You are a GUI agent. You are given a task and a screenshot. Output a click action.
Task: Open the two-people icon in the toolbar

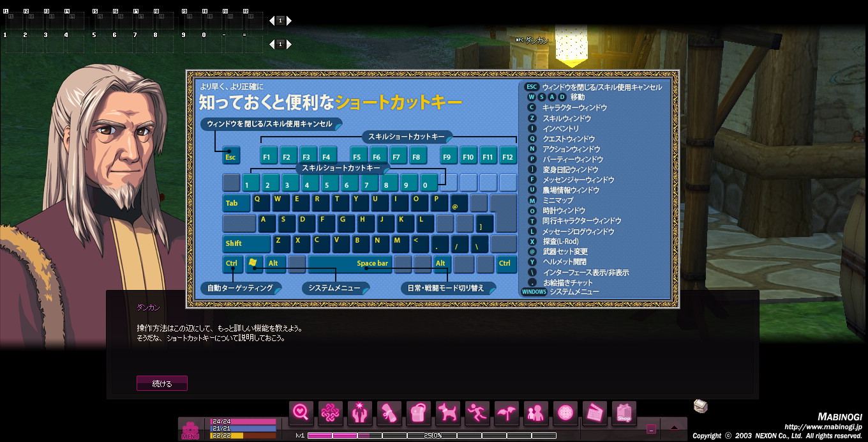pyautogui.click(x=536, y=413)
